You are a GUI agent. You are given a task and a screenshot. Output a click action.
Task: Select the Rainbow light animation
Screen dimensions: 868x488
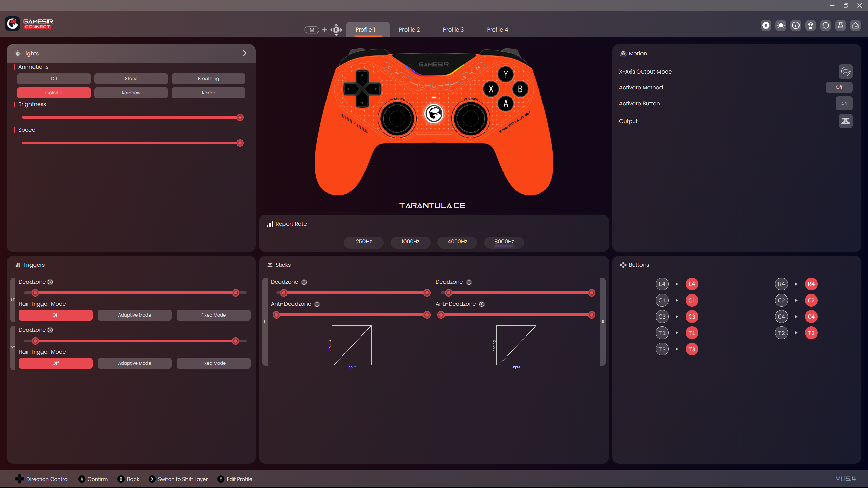[x=131, y=93]
